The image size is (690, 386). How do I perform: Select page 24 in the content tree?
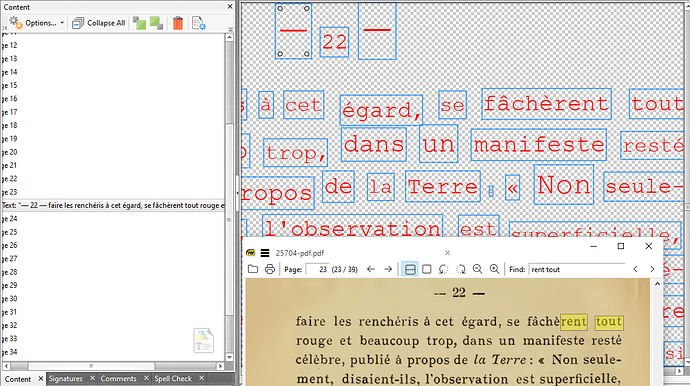(9, 219)
